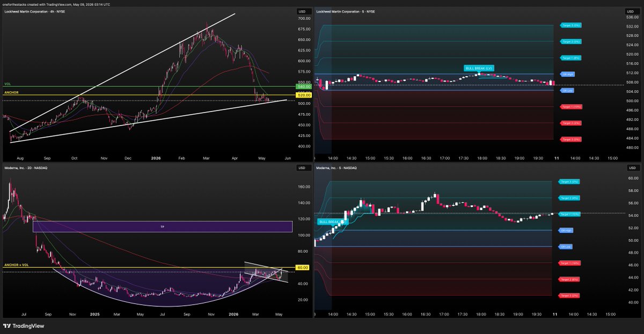Click teal Target 1 (8%) tag on Lockheed chart

coord(571,57)
